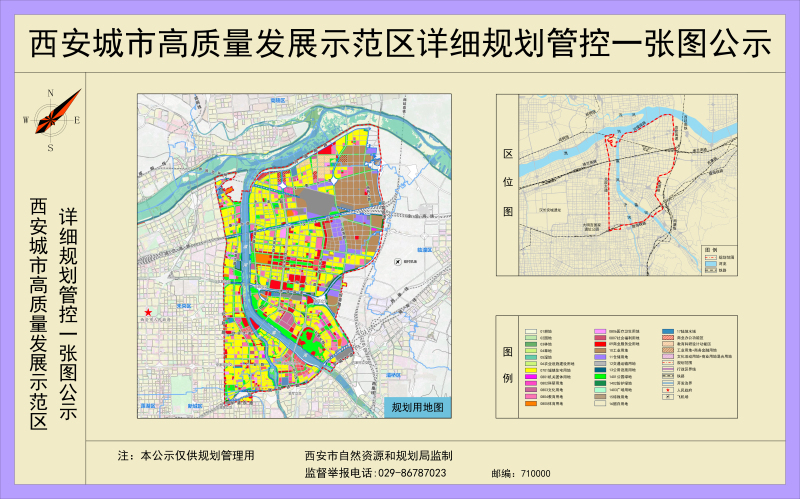Screen dimensions: 800x499
Task: Select the brown 10工业用地 legend swatch
Action: tap(600, 351)
